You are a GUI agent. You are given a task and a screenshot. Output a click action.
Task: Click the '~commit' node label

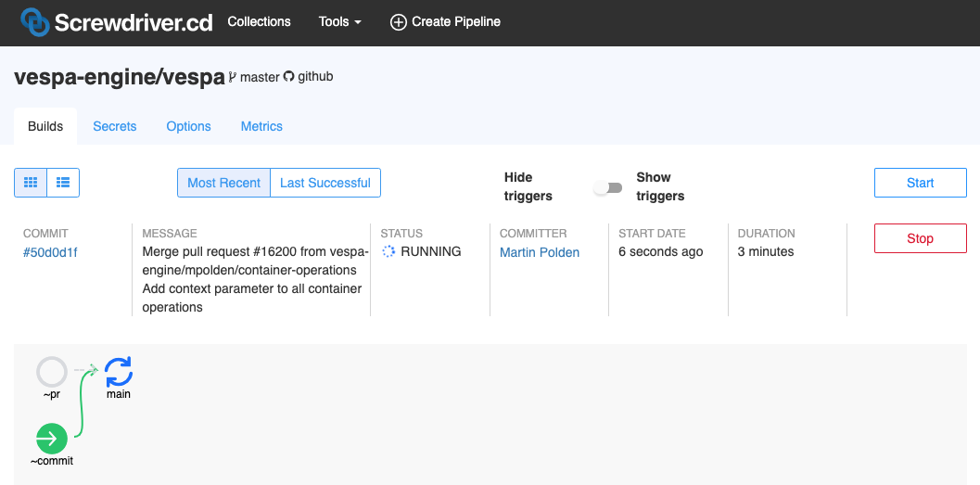(52, 461)
